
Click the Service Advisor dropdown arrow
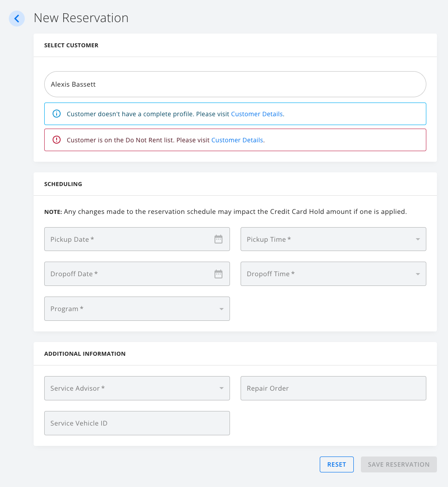point(221,388)
